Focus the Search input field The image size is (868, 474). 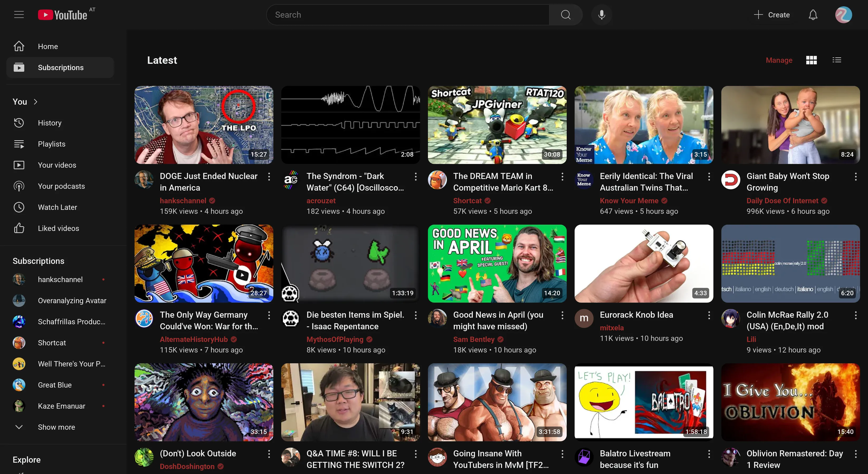click(x=408, y=15)
